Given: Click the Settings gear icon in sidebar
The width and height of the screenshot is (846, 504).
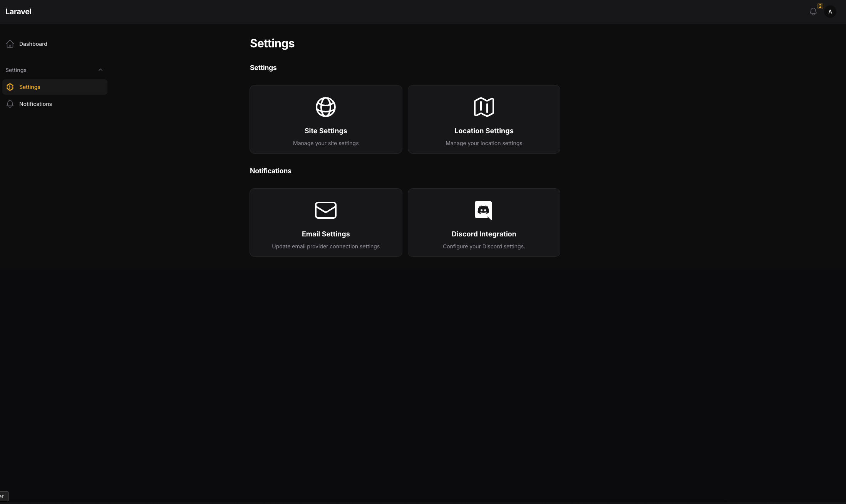Looking at the screenshot, I should [10, 87].
